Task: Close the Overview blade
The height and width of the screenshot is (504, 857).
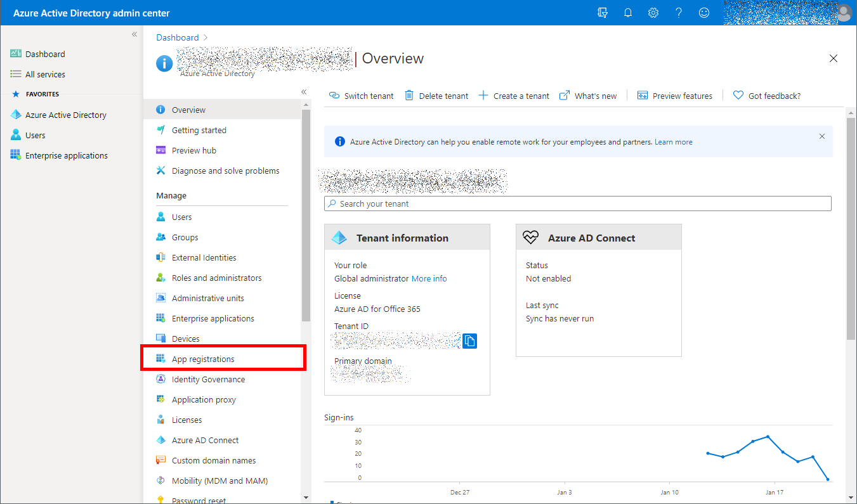Action: [834, 58]
